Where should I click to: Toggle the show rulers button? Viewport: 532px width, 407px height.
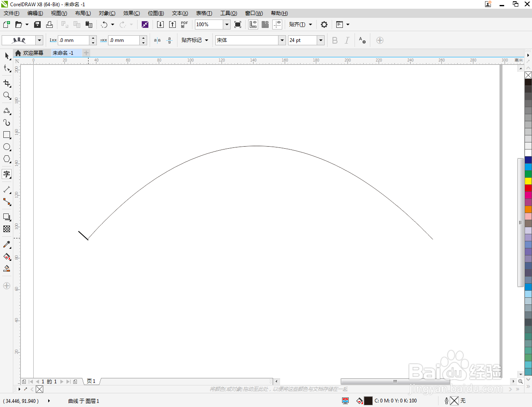253,25
